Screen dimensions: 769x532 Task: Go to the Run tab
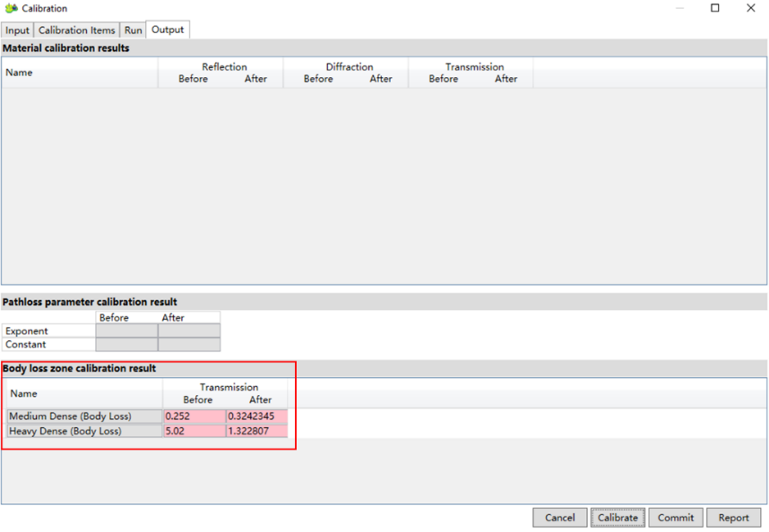[x=133, y=30]
